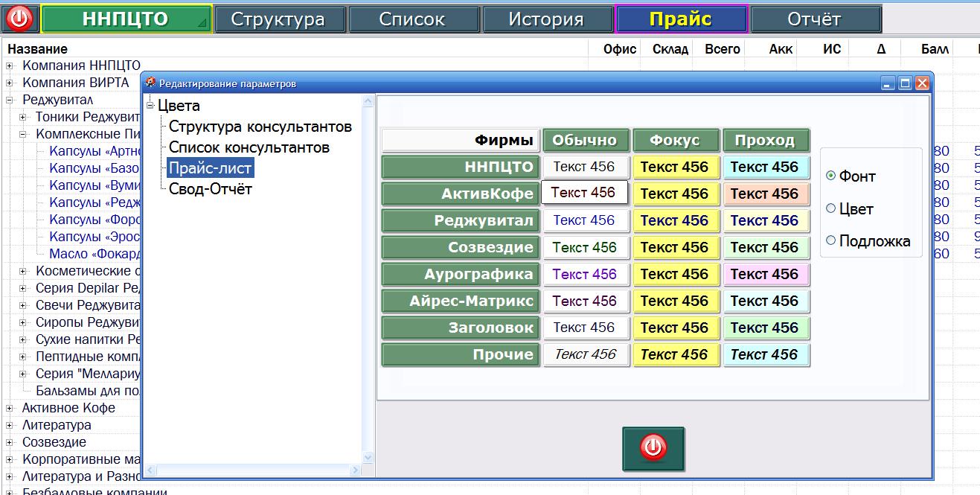Select the Фонт radio button
The width and height of the screenshot is (980, 495).
click(x=831, y=176)
